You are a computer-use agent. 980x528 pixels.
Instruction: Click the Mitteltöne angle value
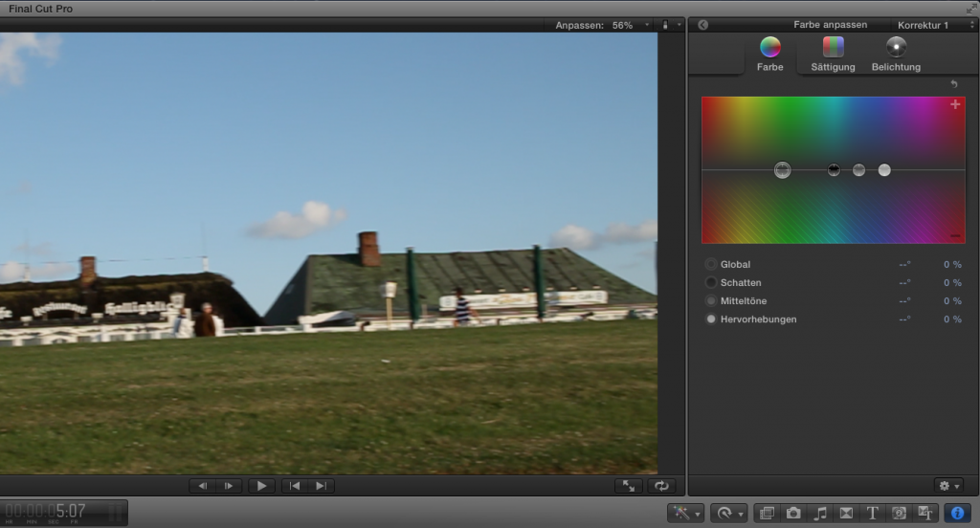click(904, 300)
